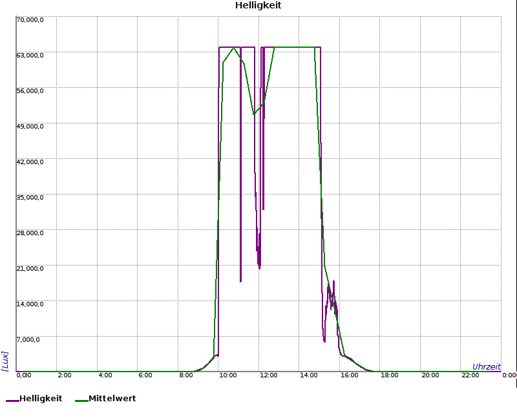
Task: Select the purple Helligkeit legend swatch
Action: click(12, 401)
